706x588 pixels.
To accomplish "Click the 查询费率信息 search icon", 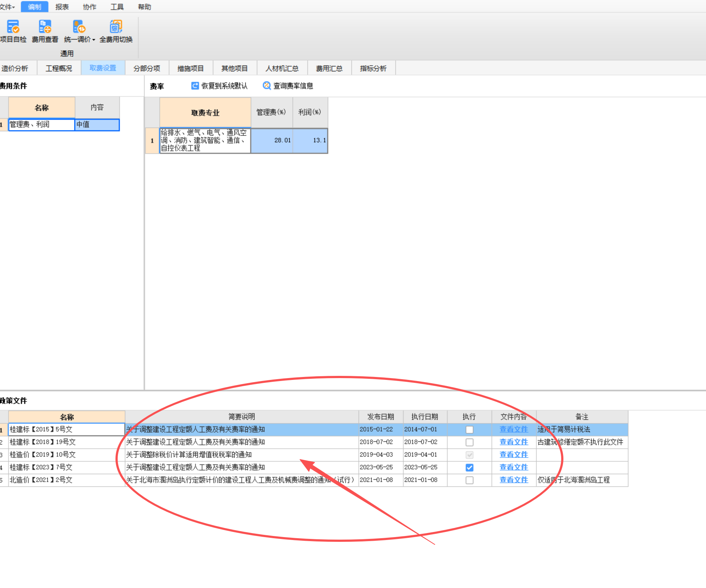I will tap(266, 86).
